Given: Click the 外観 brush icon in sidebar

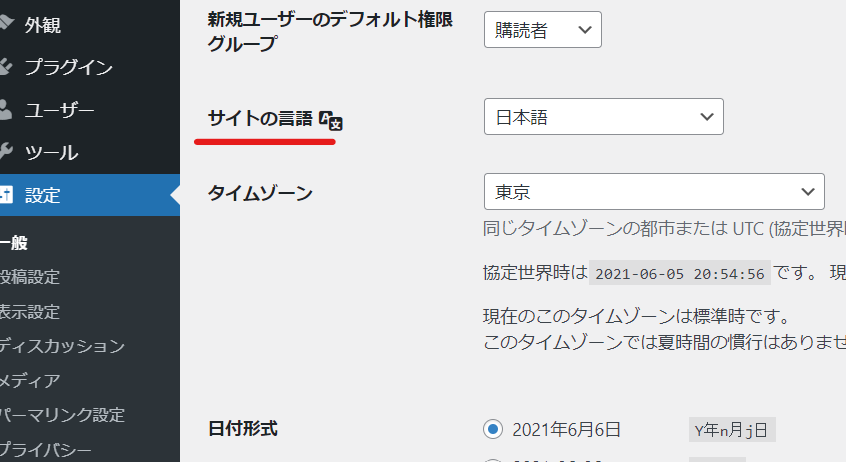Looking at the screenshot, I should tap(5, 23).
